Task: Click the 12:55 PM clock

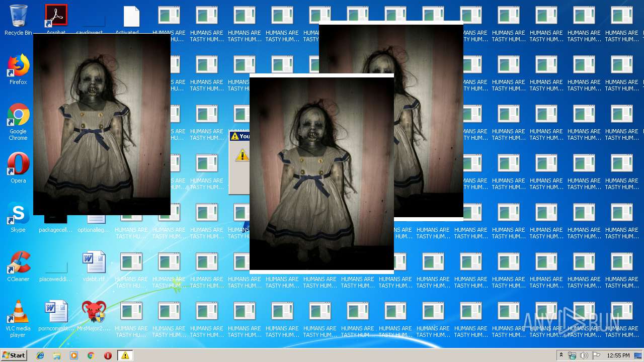Action: point(618,355)
